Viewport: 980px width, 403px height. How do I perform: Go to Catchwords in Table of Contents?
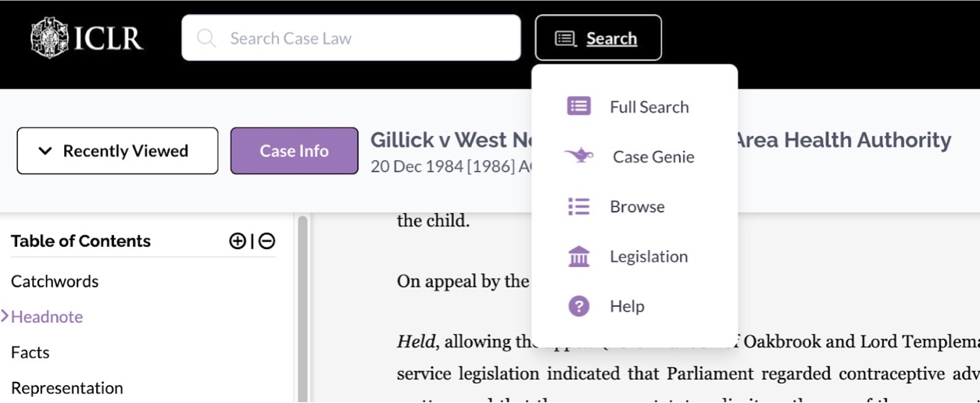(55, 281)
